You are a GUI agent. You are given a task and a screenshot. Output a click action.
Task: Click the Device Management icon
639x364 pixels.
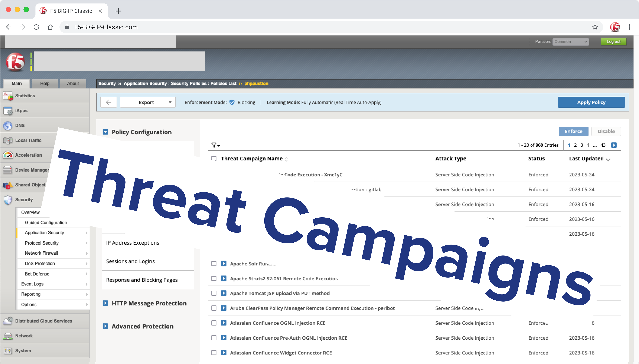tap(8, 170)
